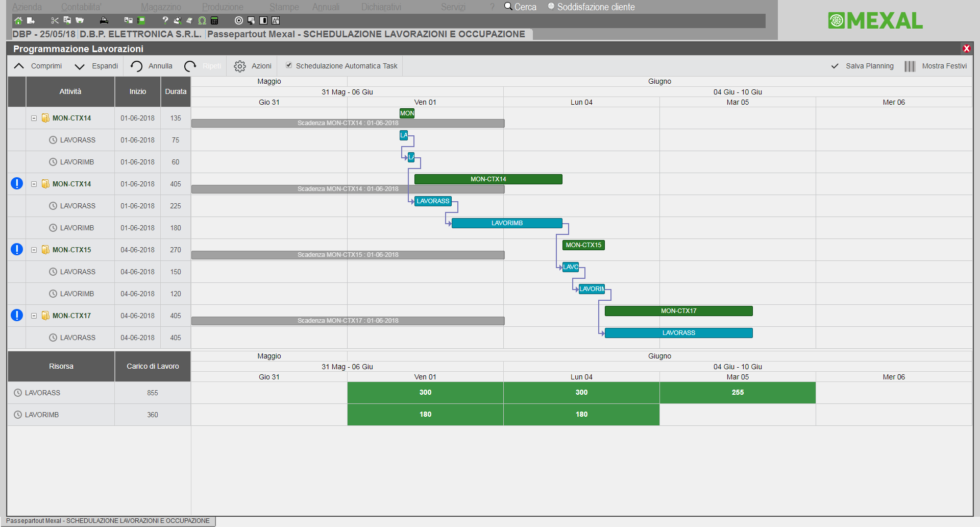Toggle Schedulazione Automatica Task checkbox
This screenshot has width=980, height=527.
289,65
